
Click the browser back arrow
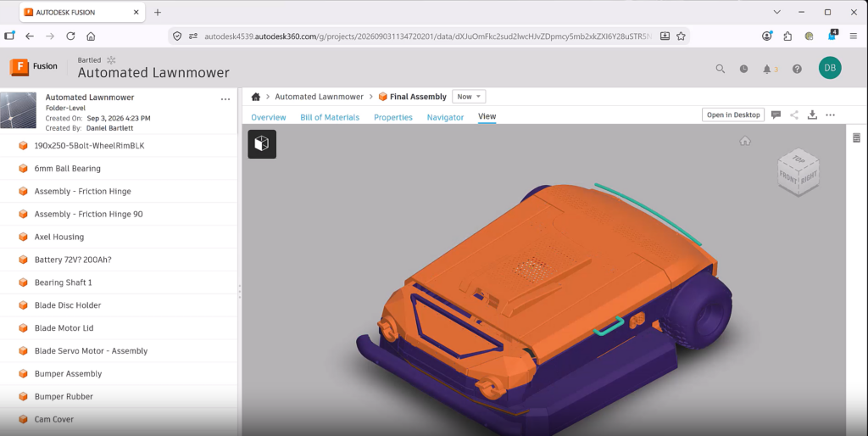30,36
